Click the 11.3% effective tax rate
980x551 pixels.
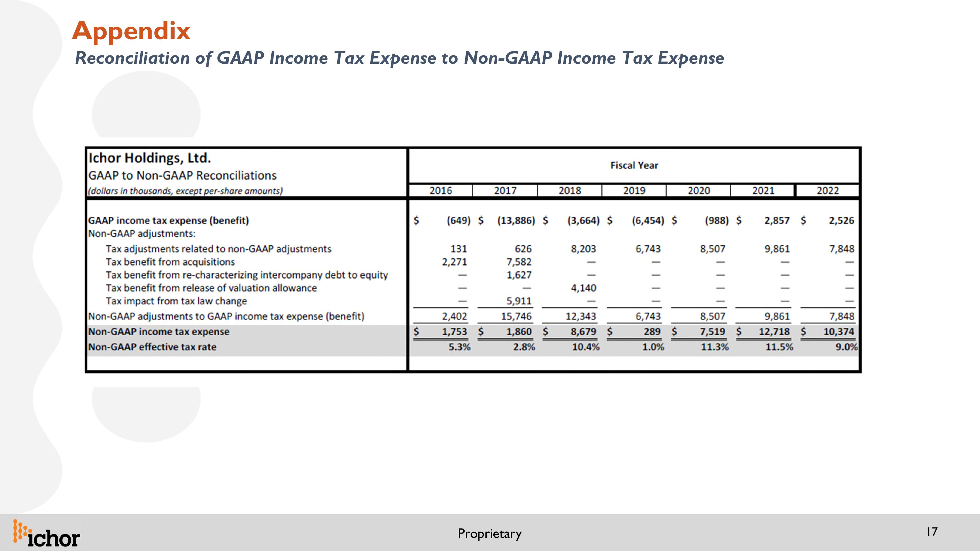(x=715, y=347)
